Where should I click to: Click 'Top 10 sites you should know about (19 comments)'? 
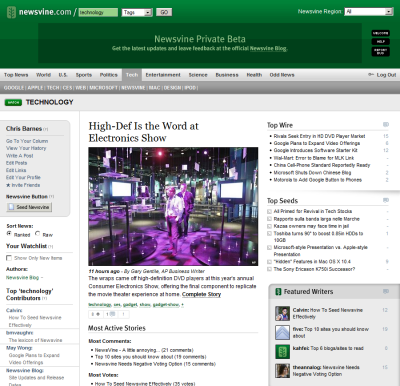tap(151, 357)
